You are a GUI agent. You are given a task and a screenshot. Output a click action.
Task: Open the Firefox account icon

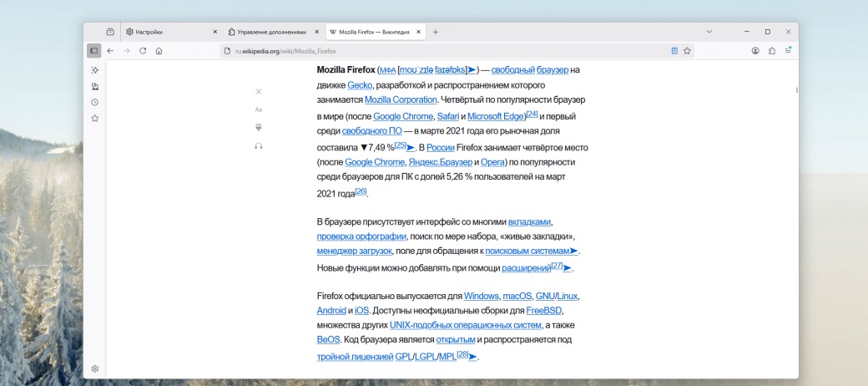click(755, 51)
